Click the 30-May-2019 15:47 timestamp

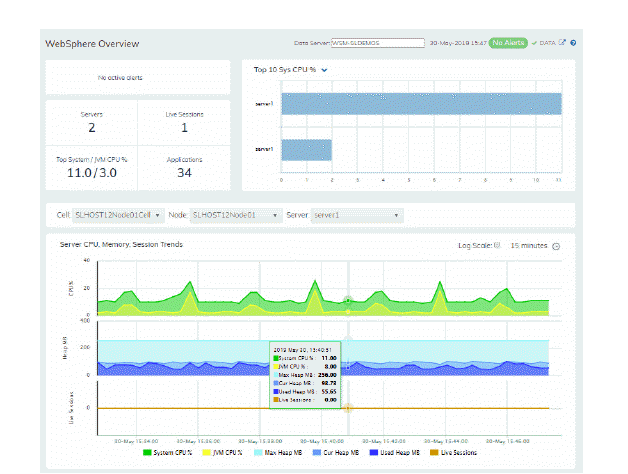pyautogui.click(x=458, y=43)
